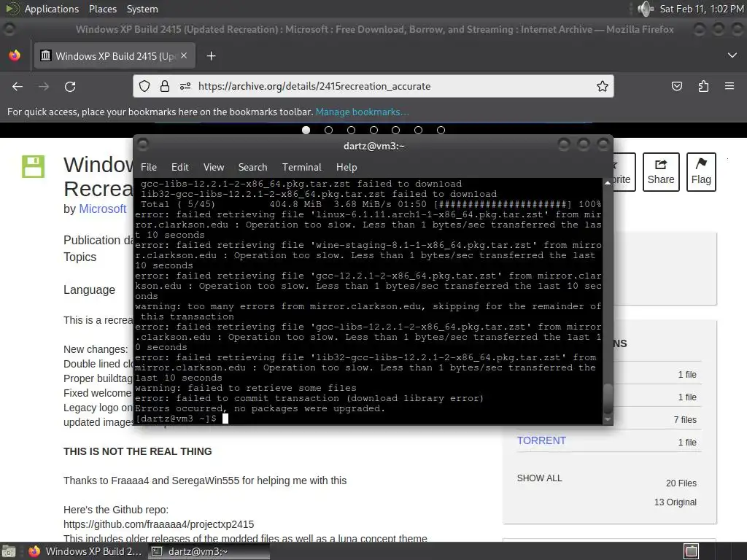Open the tracking protection shield icon
Image resolution: width=747 pixels, height=560 pixels.
pyautogui.click(x=144, y=86)
